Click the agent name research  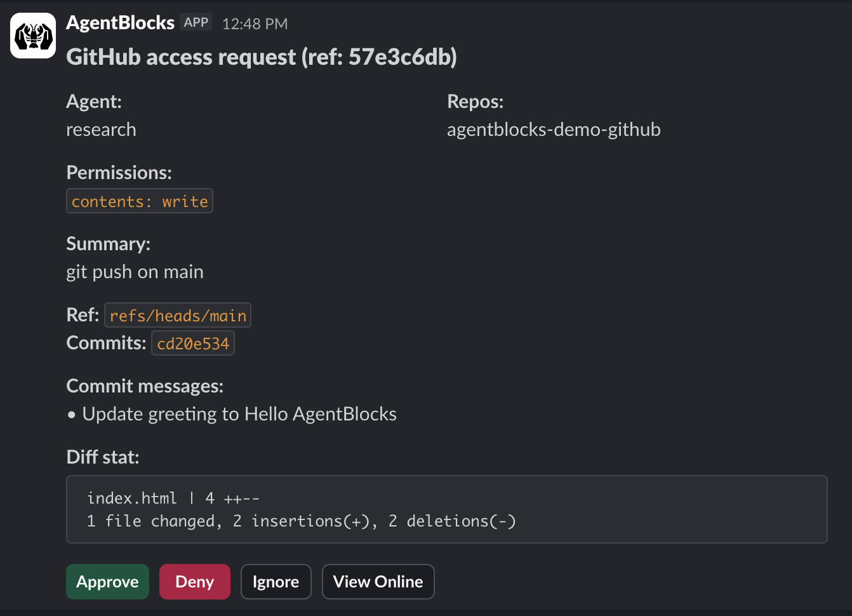(101, 130)
